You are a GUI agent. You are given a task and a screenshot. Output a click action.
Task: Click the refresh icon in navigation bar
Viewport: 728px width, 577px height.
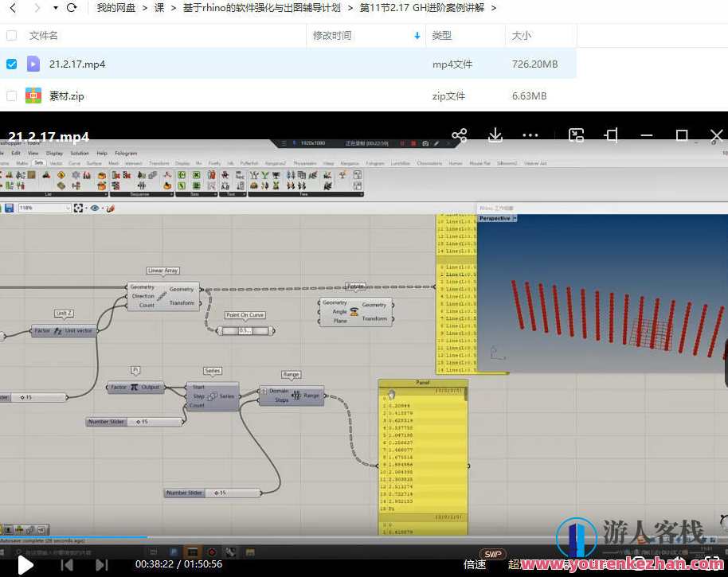pyautogui.click(x=72, y=8)
